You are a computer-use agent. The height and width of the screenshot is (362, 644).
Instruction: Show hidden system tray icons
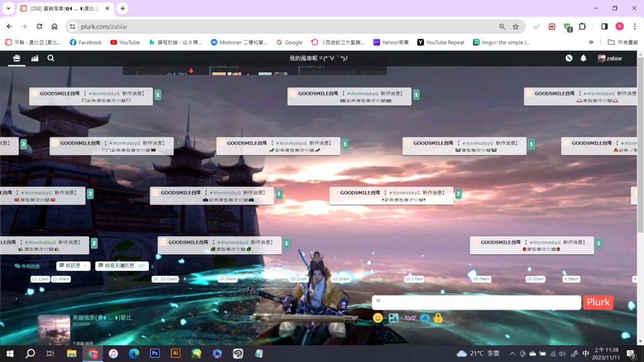pyautogui.click(x=512, y=354)
